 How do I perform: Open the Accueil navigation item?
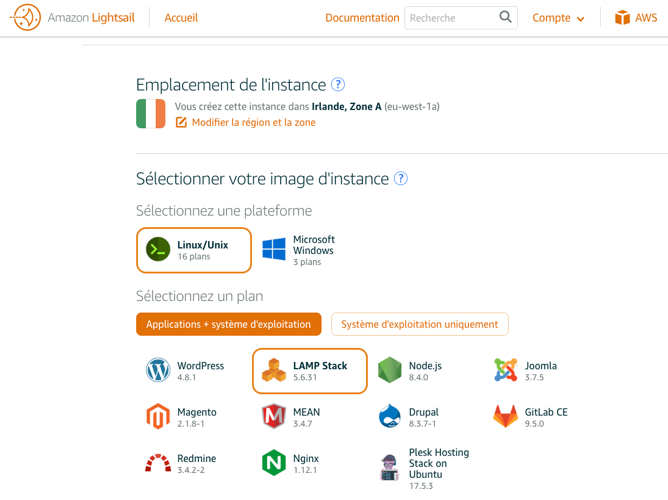tap(181, 18)
